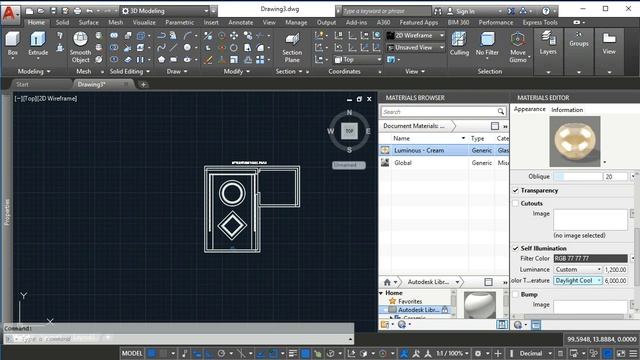This screenshot has height=360, width=640.
Task: Click the Help question mark icon
Action: [546, 11]
